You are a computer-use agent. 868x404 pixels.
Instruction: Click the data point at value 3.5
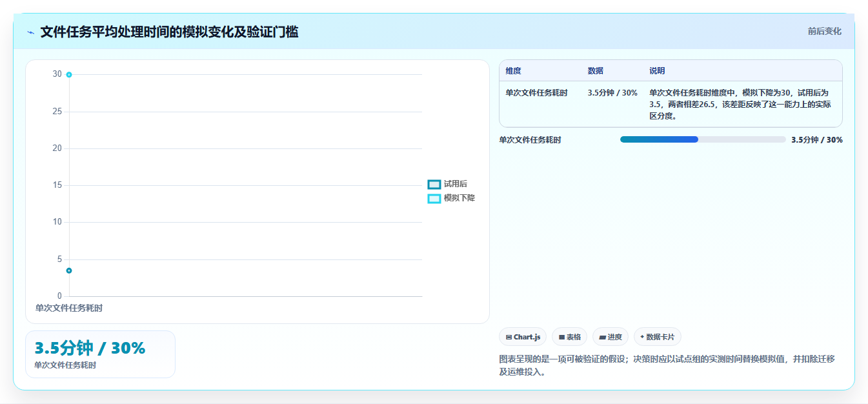69,270
